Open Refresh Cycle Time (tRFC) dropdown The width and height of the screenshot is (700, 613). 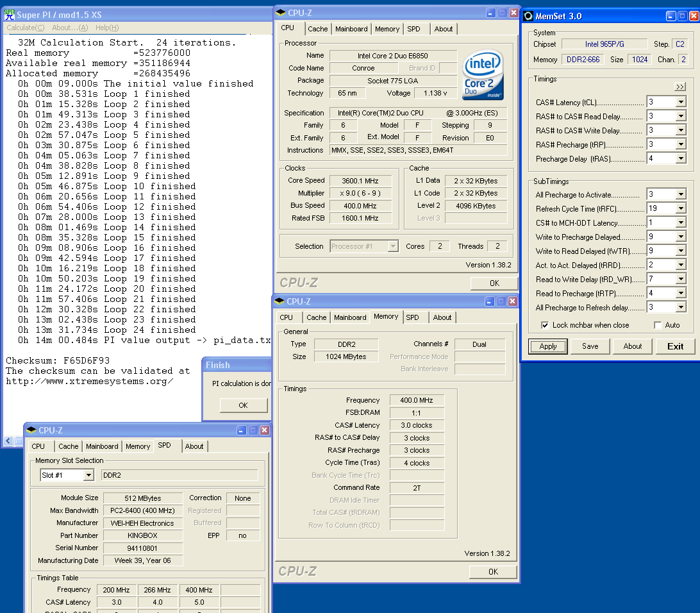click(681, 208)
